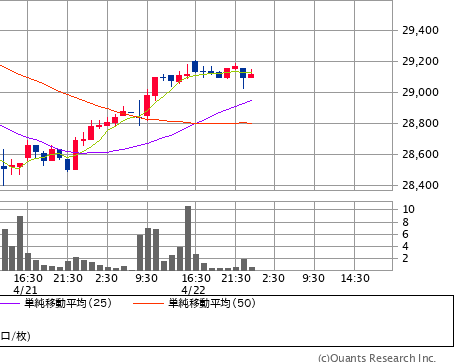Click the 単純移動平均(25) legend entry

click(68, 303)
